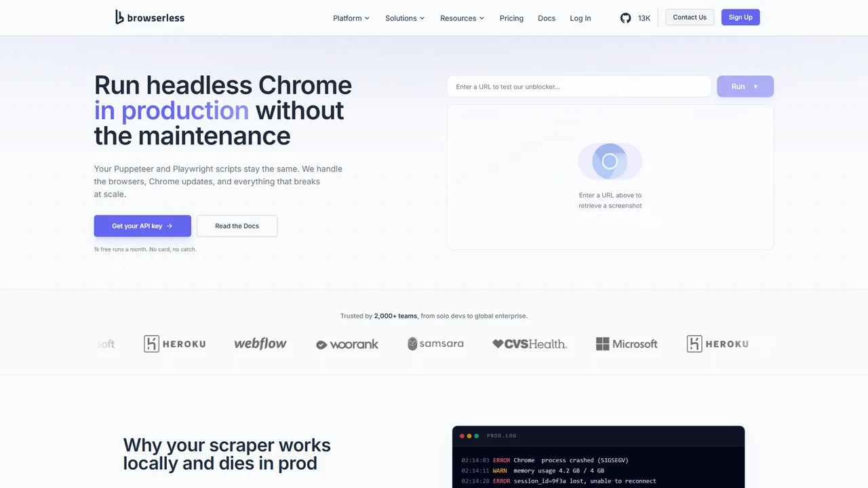Focus the URL input for the unblocker test
868x488 pixels.
(x=579, y=87)
